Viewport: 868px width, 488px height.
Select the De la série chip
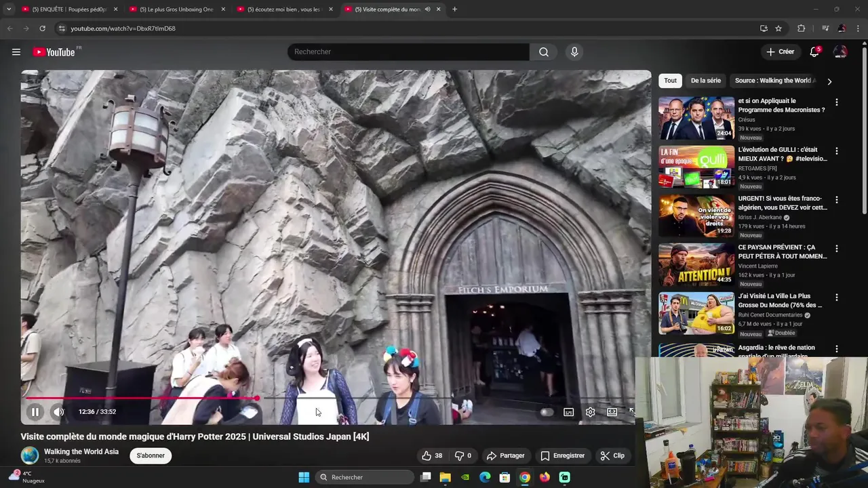click(706, 81)
